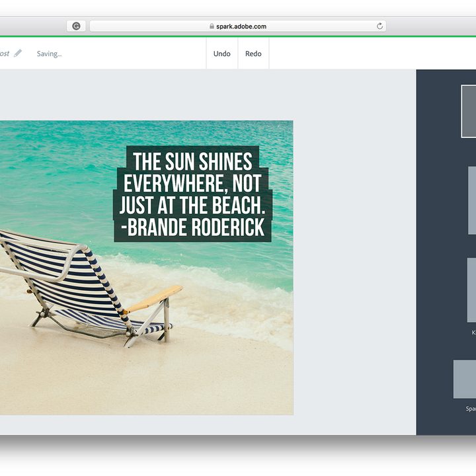
Task: Select the quote text block on image
Action: tap(192, 194)
